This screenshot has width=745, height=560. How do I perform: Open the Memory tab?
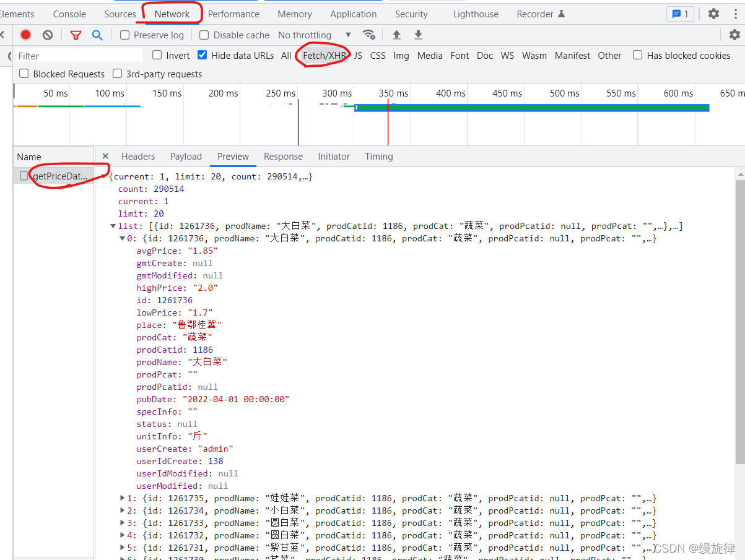tap(295, 14)
